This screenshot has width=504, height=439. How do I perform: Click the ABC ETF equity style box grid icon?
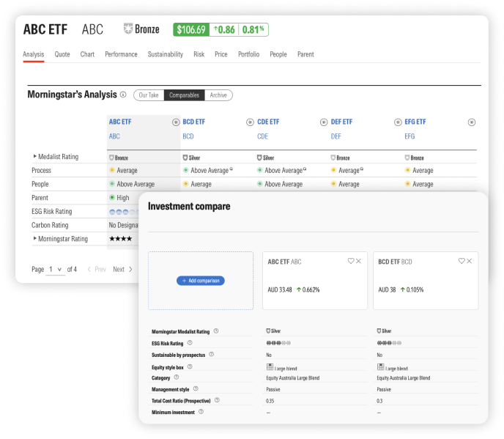point(270,366)
